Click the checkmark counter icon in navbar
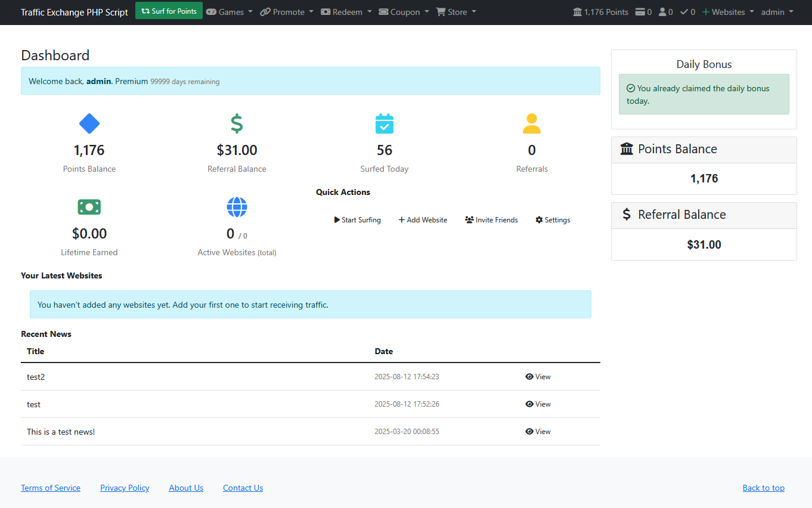The height and width of the screenshot is (508, 812). pos(684,12)
